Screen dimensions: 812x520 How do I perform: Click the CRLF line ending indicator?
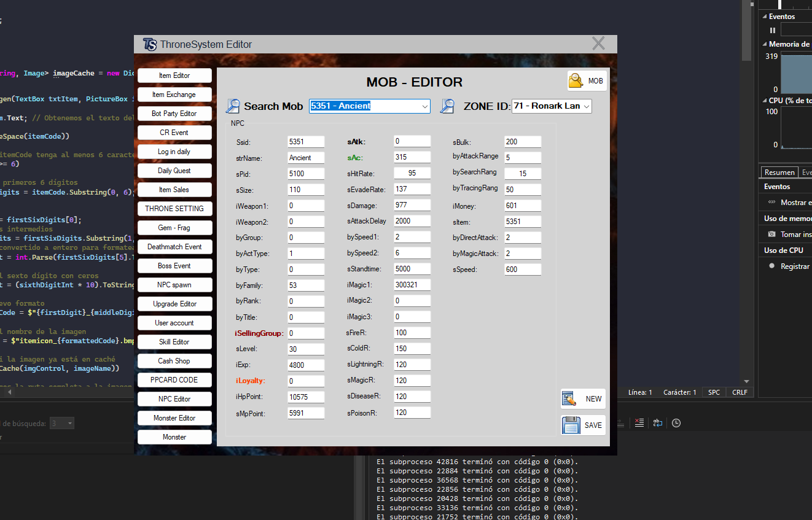tap(740, 392)
